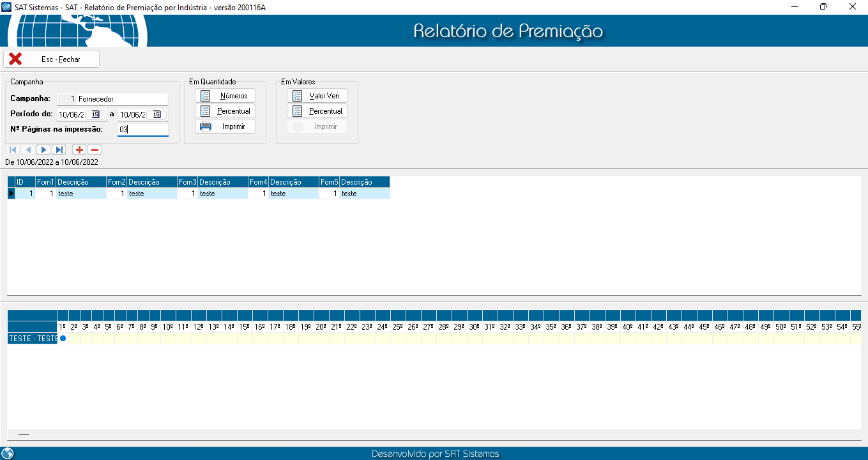
Task: Show Percentual report in Em Valores
Action: click(317, 111)
